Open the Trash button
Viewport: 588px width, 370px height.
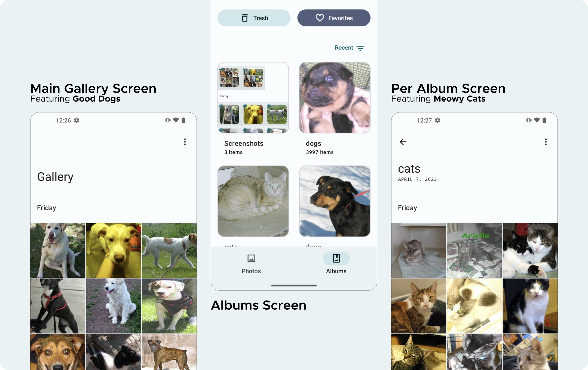[254, 18]
